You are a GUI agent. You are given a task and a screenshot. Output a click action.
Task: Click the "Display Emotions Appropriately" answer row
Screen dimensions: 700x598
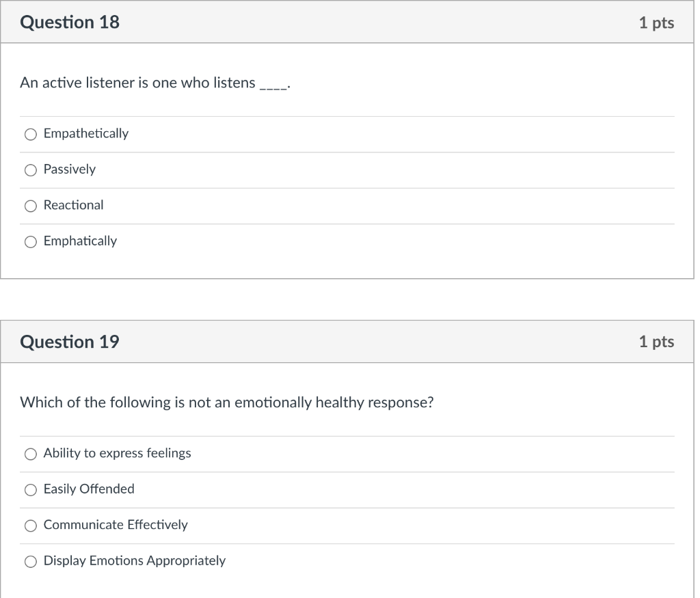pyautogui.click(x=134, y=560)
